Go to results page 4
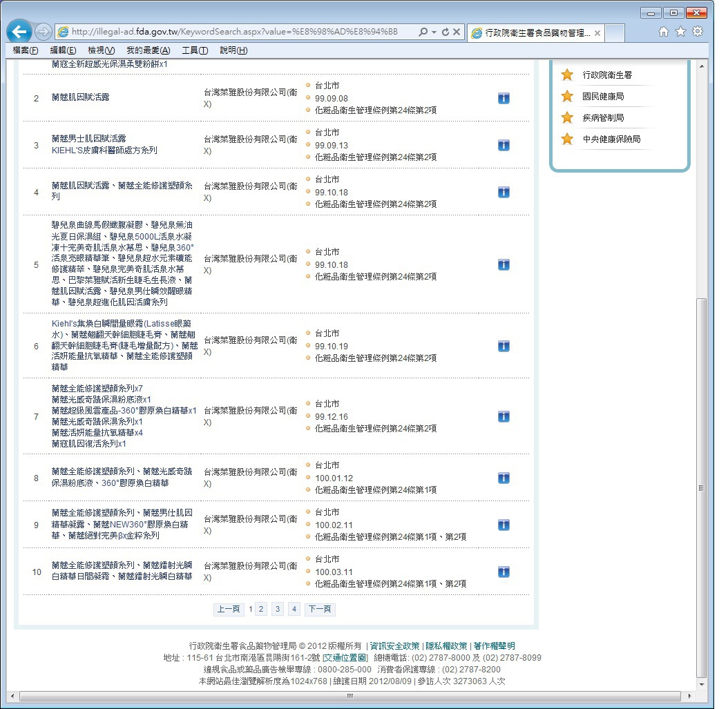728x709 pixels. click(x=294, y=609)
